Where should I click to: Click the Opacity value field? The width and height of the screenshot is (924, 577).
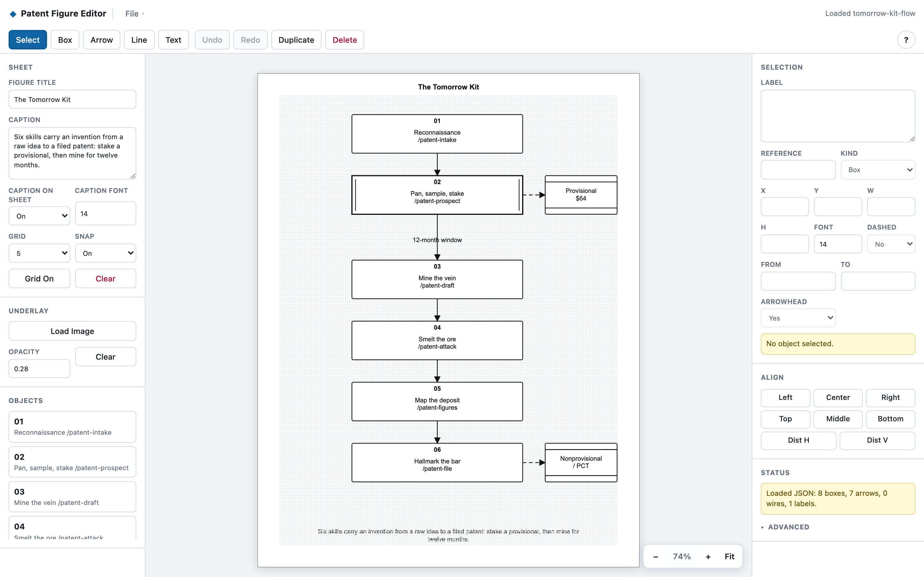pos(39,369)
